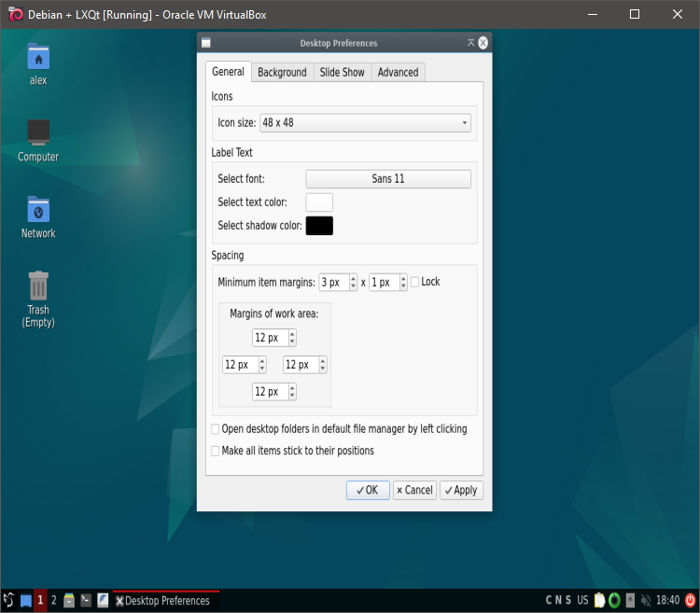Enable open desktop folders by left clicking
The height and width of the screenshot is (613, 700).
coord(216,429)
